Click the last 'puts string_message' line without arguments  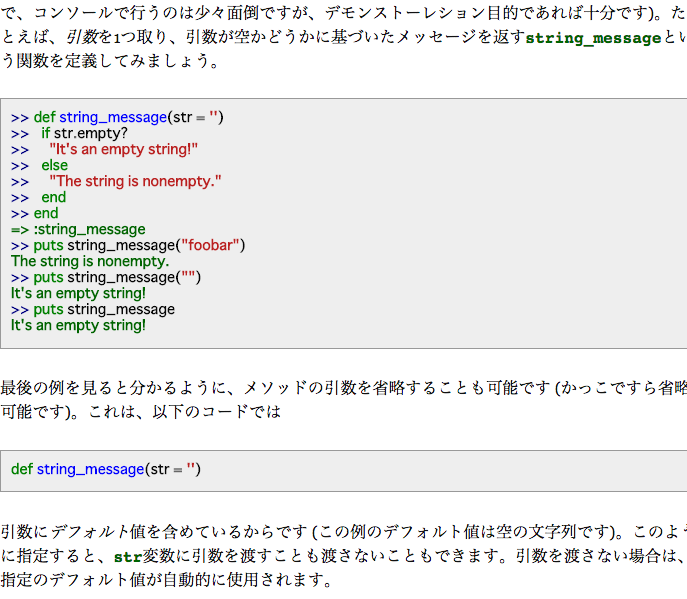93,309
